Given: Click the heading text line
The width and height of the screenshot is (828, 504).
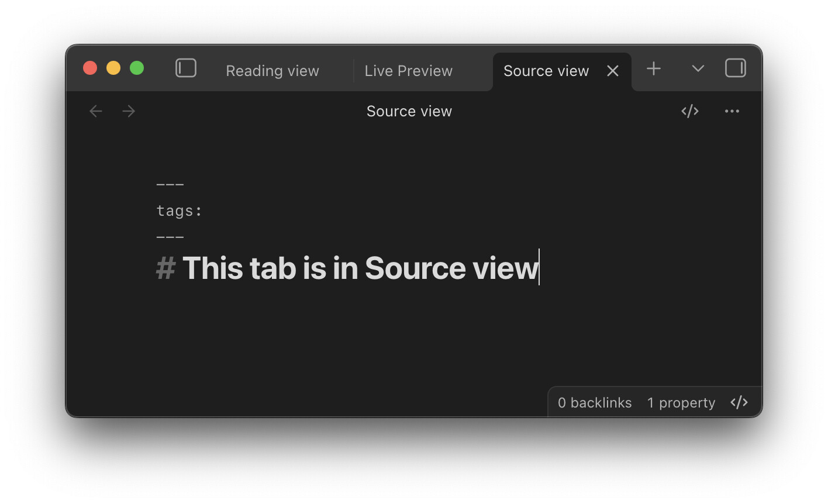Looking at the screenshot, I should click(359, 268).
